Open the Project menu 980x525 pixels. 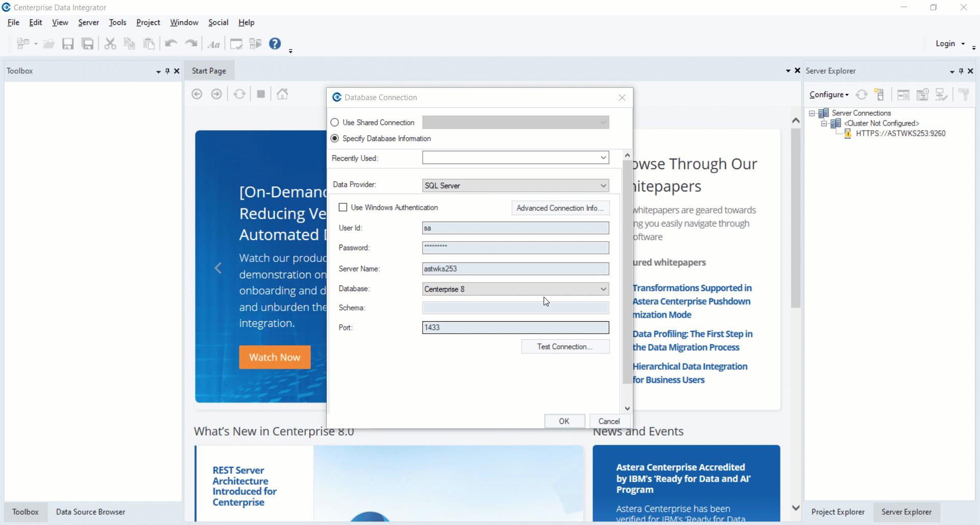[148, 22]
